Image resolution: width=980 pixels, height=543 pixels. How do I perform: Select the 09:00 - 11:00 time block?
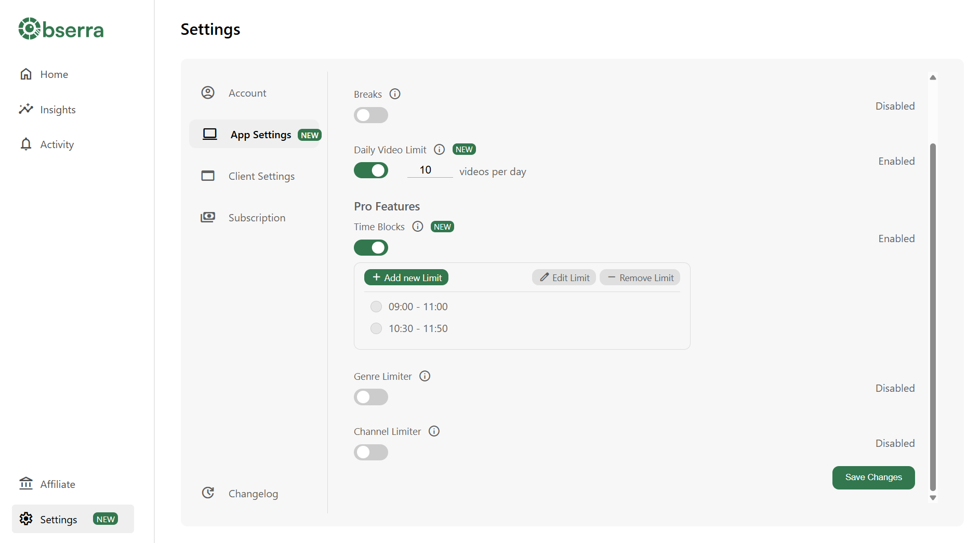point(376,307)
